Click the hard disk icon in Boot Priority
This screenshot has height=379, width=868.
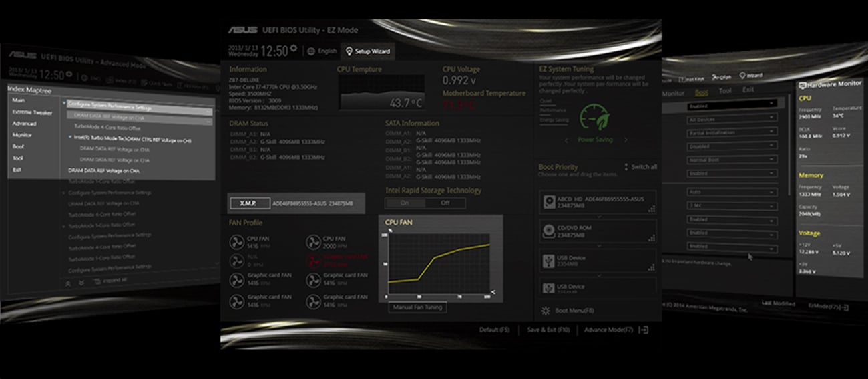tap(548, 201)
